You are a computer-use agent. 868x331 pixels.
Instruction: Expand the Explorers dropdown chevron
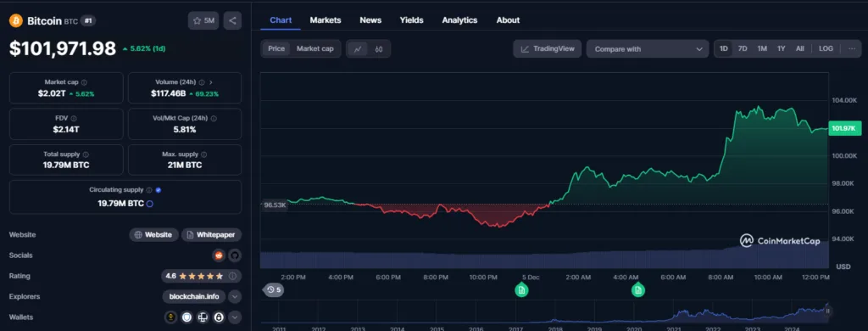click(x=235, y=296)
